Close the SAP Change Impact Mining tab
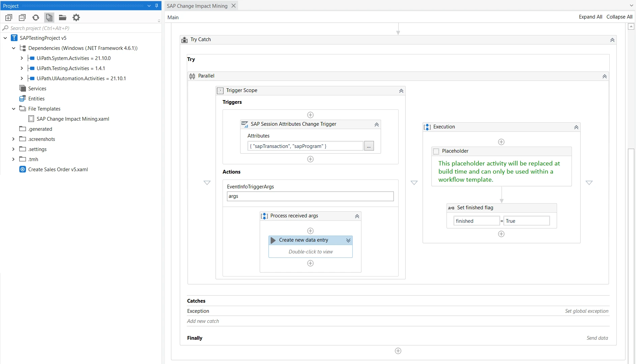Image resolution: width=636 pixels, height=364 pixels. click(233, 6)
